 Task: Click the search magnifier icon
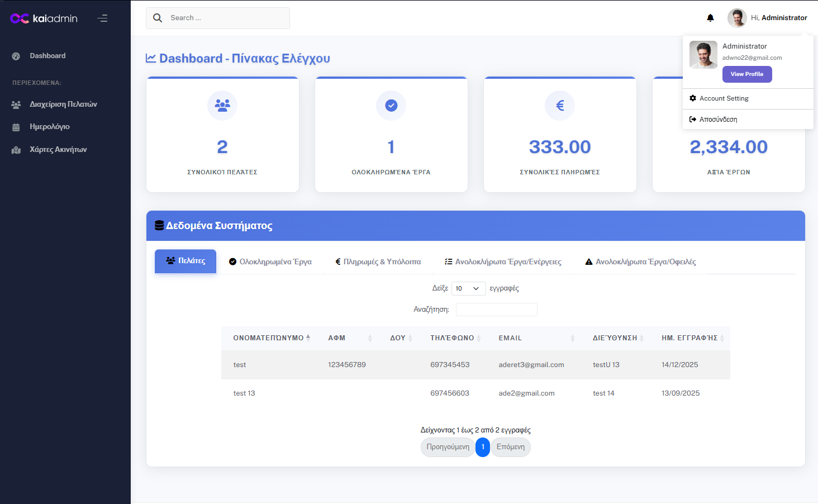pyautogui.click(x=158, y=18)
